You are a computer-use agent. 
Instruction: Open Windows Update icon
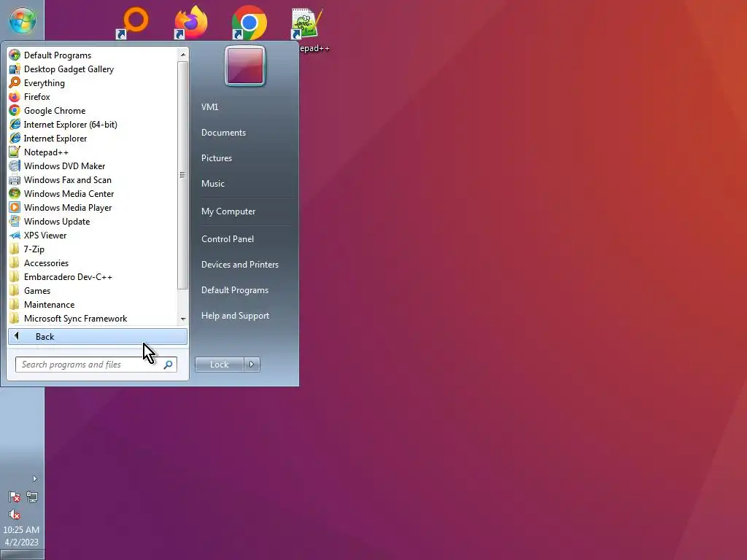point(15,222)
